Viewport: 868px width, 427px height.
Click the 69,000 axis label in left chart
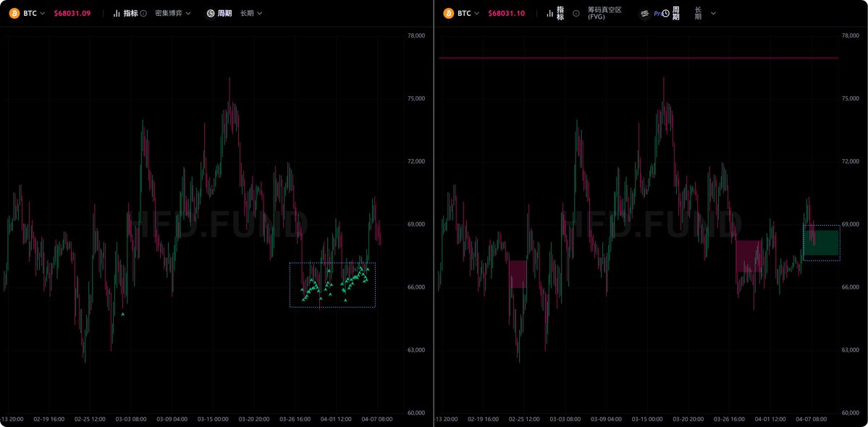pos(416,224)
